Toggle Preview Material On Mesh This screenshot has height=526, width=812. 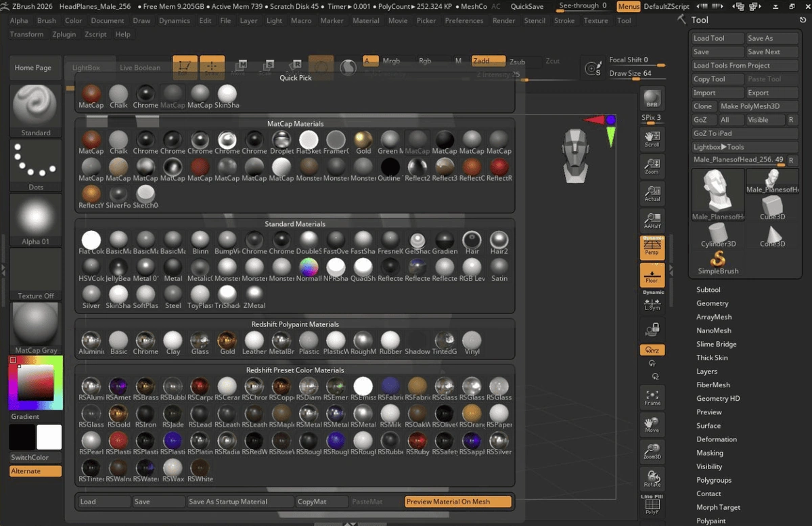coord(457,502)
